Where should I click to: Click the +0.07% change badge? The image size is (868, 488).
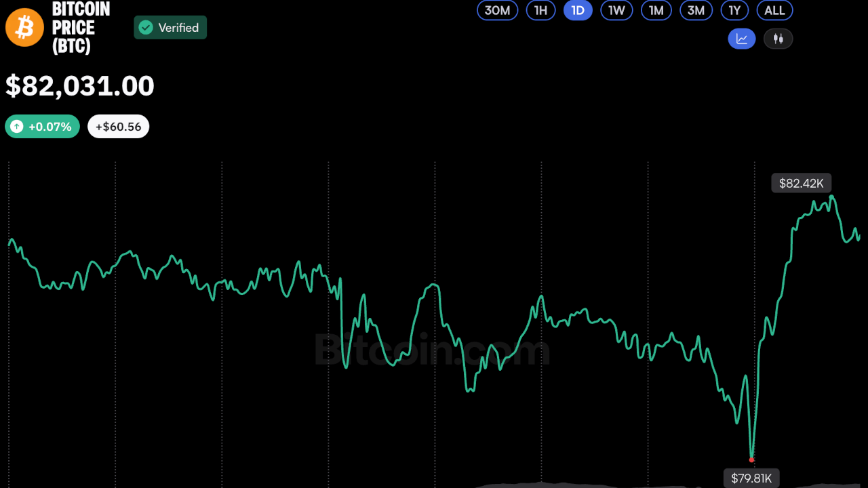click(43, 127)
